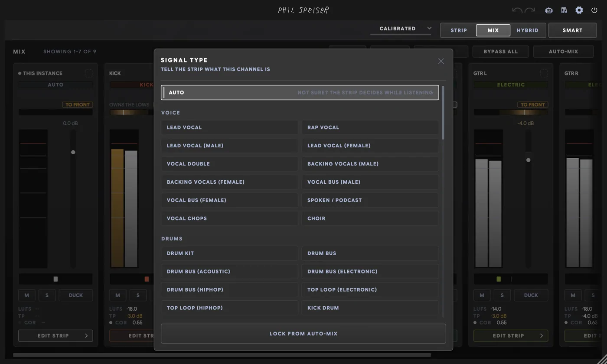Open the robot assistant icon
This screenshot has width=607, height=364.
coord(549,10)
